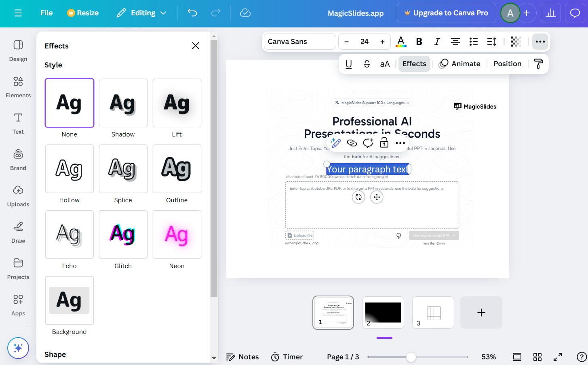Open the presentation Timer
The image size is (588, 365).
[287, 357]
